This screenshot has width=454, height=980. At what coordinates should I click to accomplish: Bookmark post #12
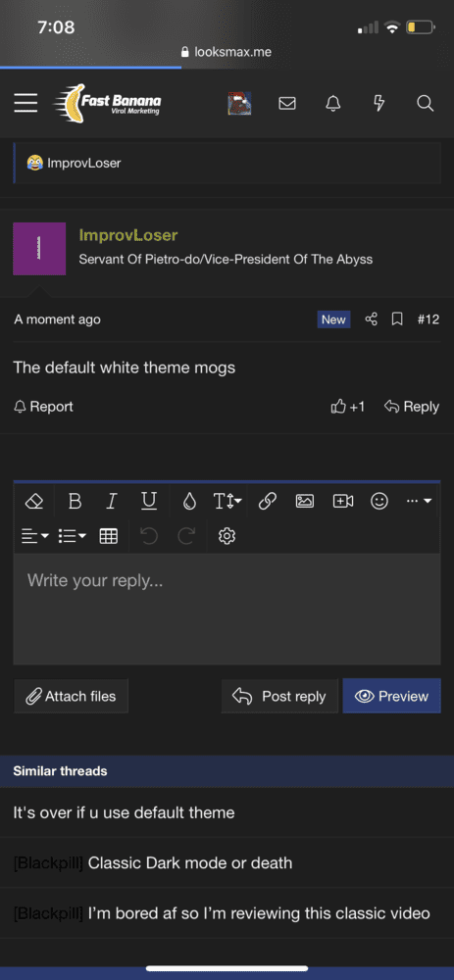click(396, 319)
